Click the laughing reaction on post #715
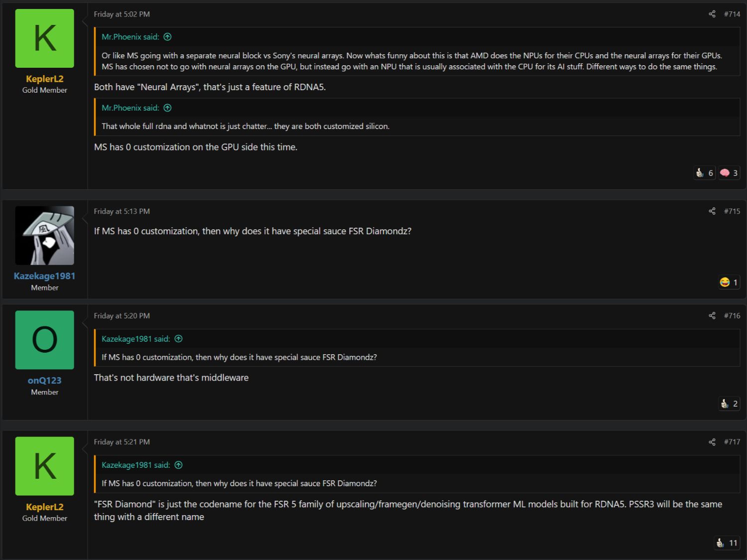The image size is (747, 560). tap(729, 282)
